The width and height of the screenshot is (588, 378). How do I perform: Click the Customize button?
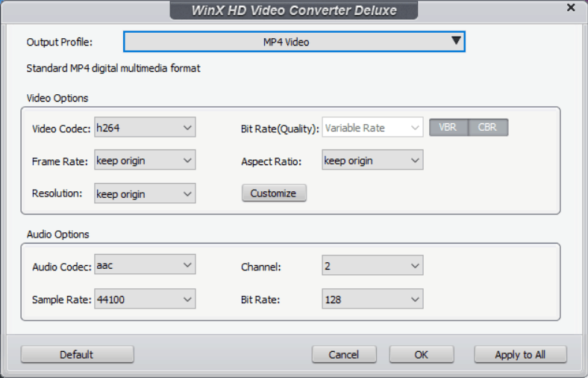tap(273, 193)
